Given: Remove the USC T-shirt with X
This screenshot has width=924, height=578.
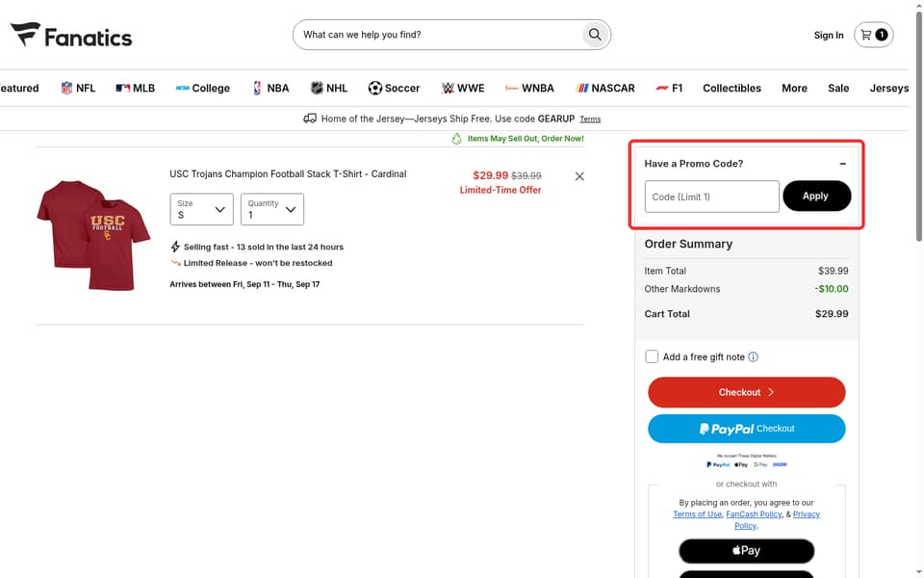Looking at the screenshot, I should click(x=579, y=176).
